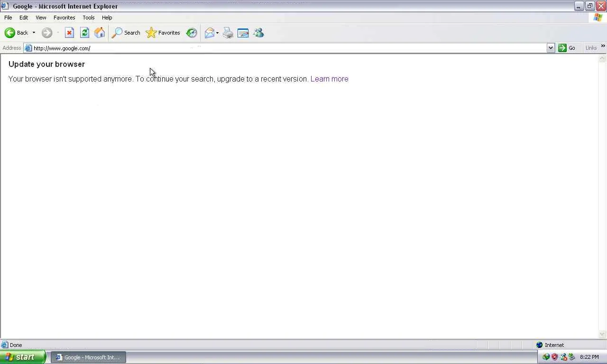
Task: Click the network connection tray icon with red X
Action: (563, 357)
